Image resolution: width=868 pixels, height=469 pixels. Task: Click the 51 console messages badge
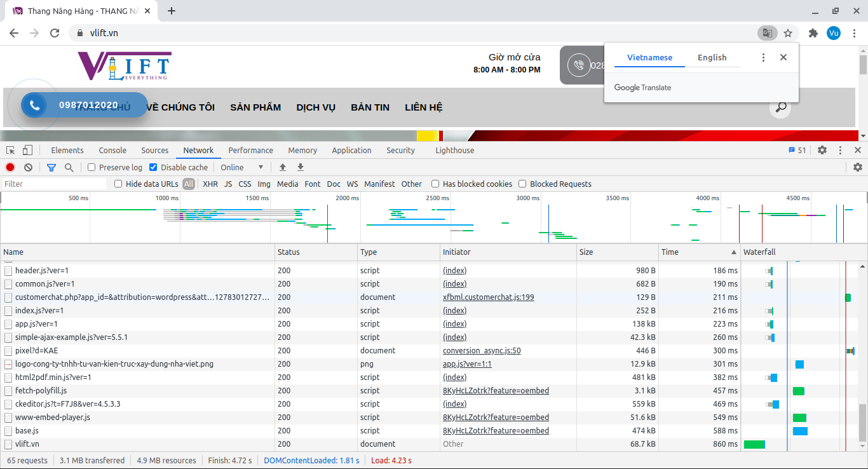tap(797, 150)
